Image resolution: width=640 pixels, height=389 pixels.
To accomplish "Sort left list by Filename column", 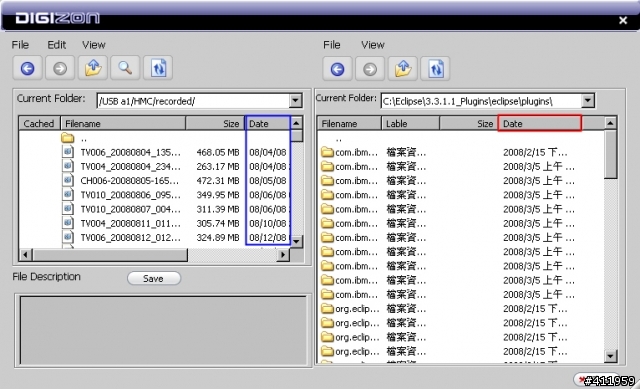I will pos(123,123).
